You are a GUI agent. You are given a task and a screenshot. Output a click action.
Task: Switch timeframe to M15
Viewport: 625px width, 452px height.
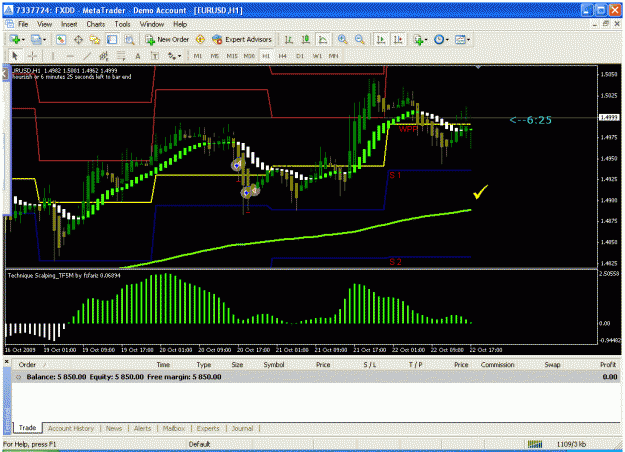[x=232, y=56]
